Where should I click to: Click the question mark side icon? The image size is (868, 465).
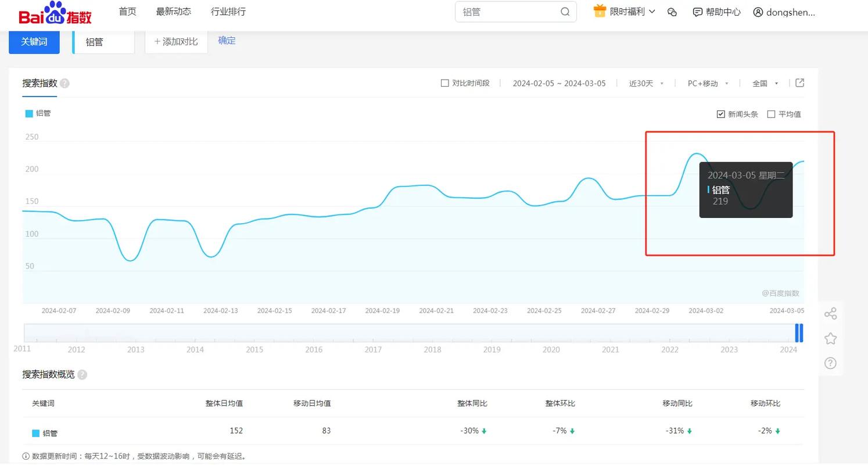tap(830, 363)
